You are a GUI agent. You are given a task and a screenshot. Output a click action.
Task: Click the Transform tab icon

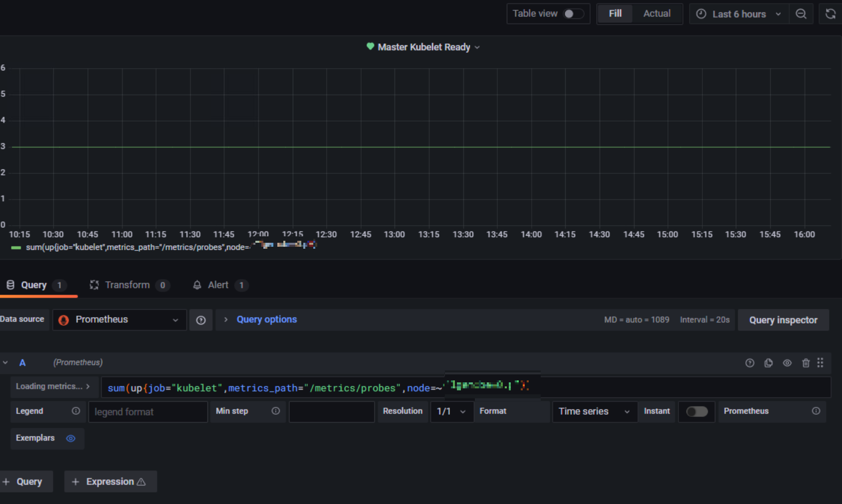pos(94,285)
